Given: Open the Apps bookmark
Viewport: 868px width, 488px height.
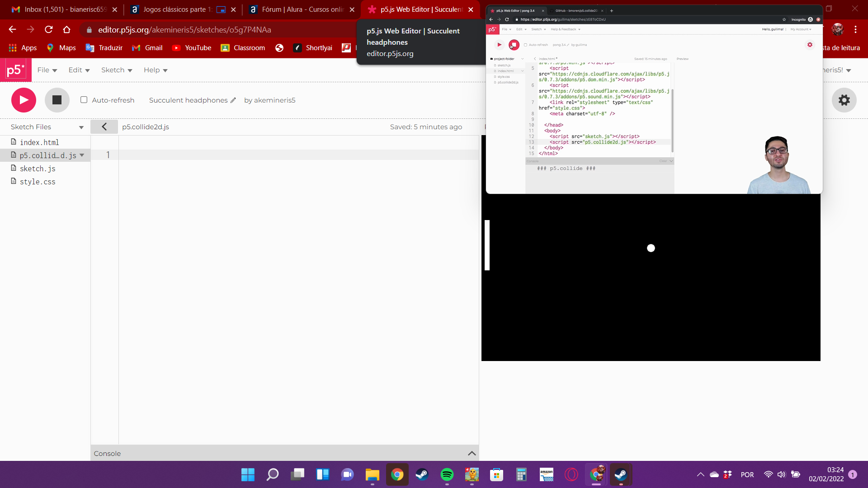Looking at the screenshot, I should pos(23,48).
